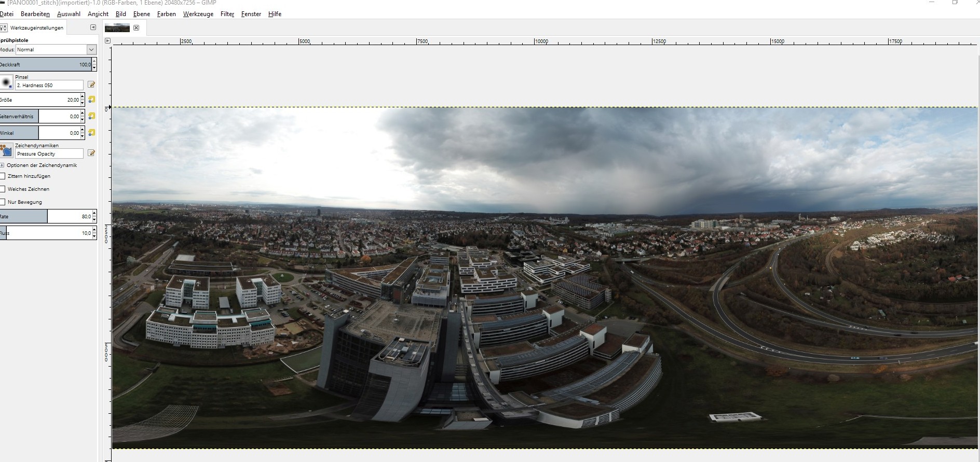
Task: Close the panorama image tab
Action: [x=137, y=28]
